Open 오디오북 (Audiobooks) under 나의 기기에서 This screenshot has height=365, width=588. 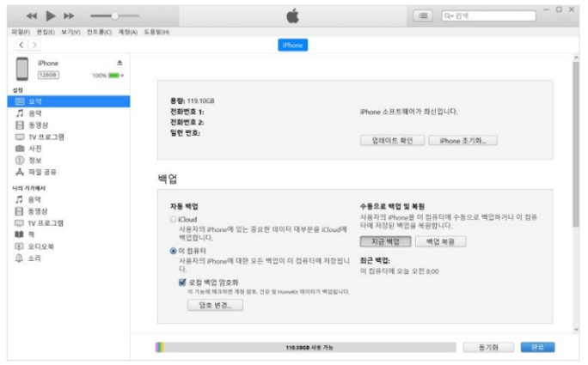point(40,246)
